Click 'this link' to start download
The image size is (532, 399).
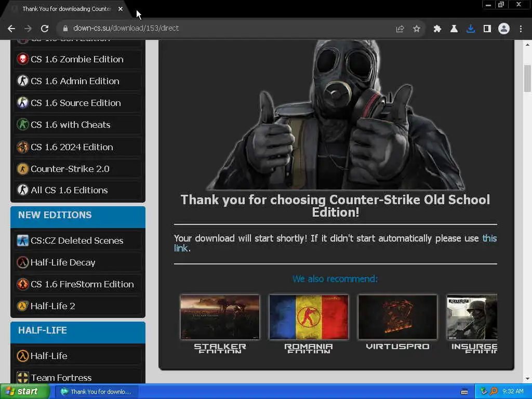click(x=489, y=238)
